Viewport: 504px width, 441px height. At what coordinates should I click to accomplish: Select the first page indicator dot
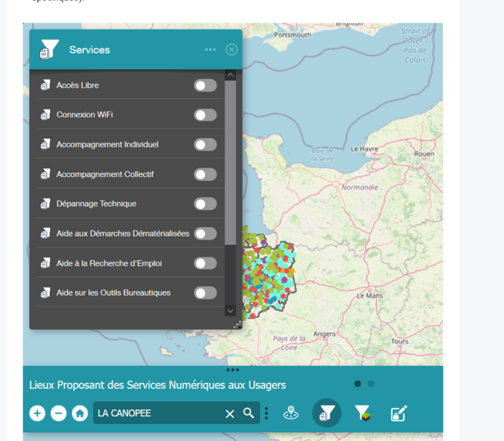tap(358, 384)
